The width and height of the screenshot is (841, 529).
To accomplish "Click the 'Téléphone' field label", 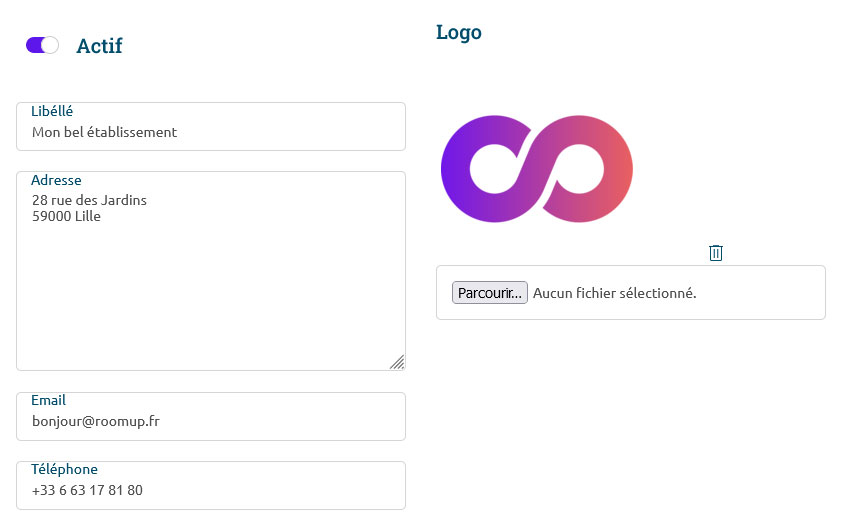I will (64, 469).
